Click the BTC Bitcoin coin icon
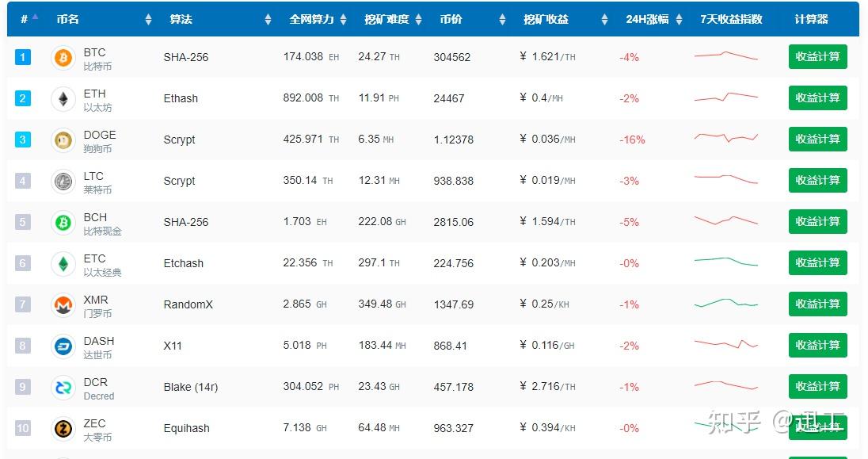Screen dimensions: 868x459 pyautogui.click(x=63, y=57)
